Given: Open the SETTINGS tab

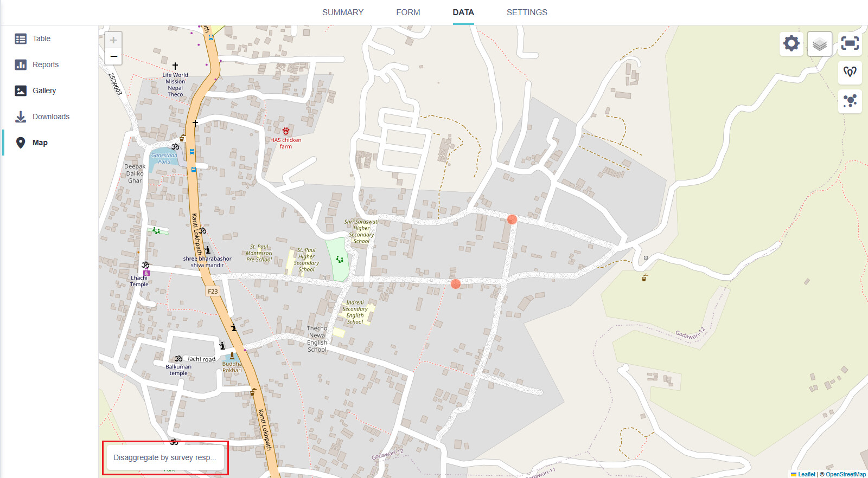Looking at the screenshot, I should coord(527,12).
